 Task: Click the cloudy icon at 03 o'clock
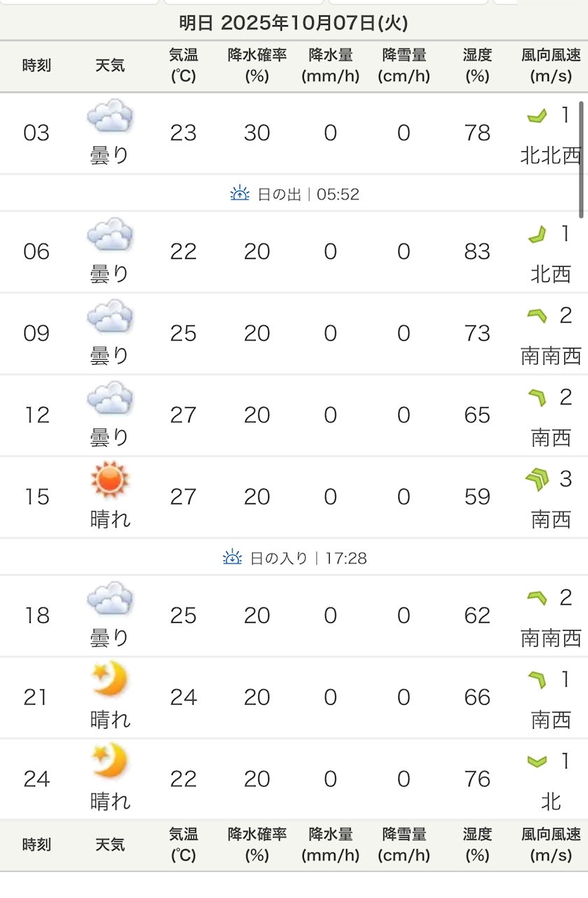pos(110,116)
